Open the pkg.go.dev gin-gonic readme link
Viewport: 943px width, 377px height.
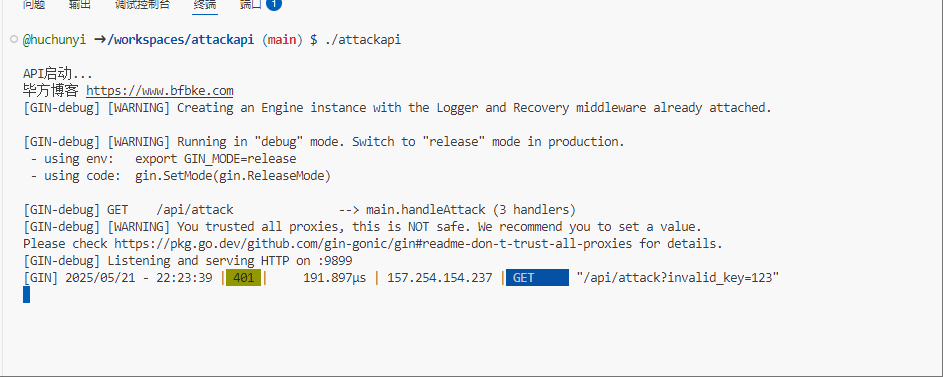tap(373, 244)
